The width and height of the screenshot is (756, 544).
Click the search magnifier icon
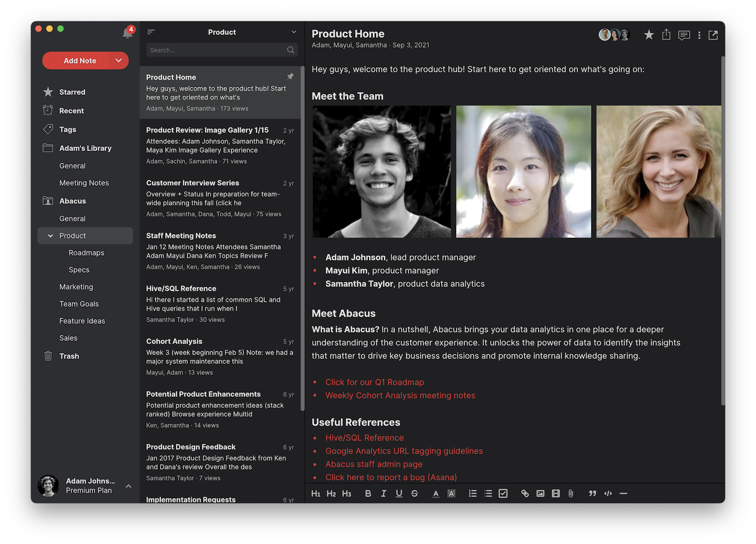click(x=290, y=50)
